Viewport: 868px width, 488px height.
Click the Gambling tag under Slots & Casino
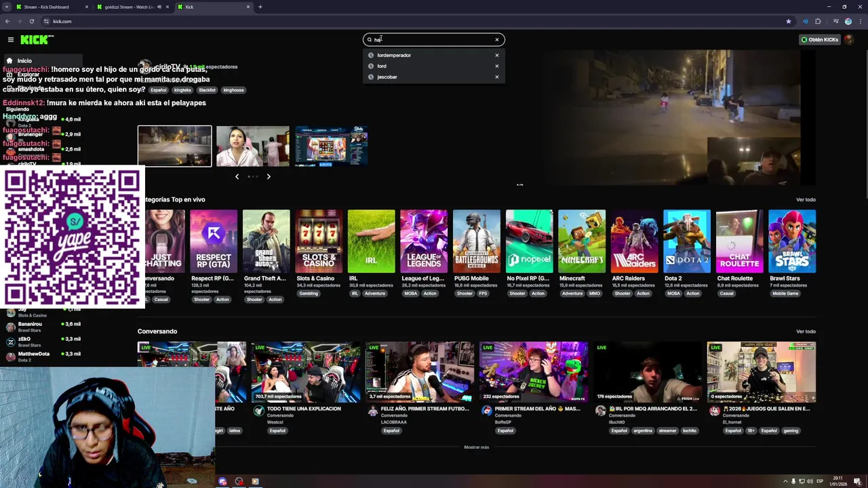point(309,293)
